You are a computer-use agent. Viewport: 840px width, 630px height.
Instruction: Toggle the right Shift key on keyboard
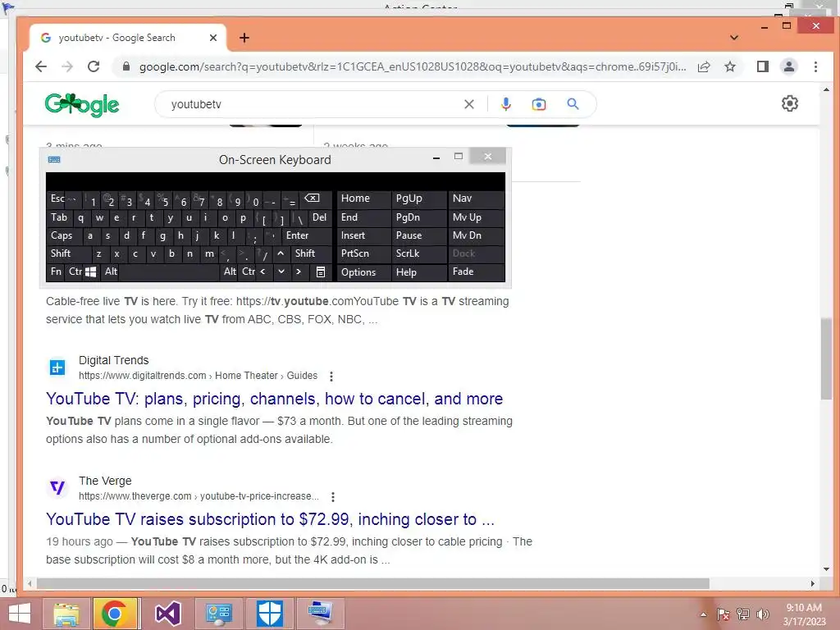(311, 253)
